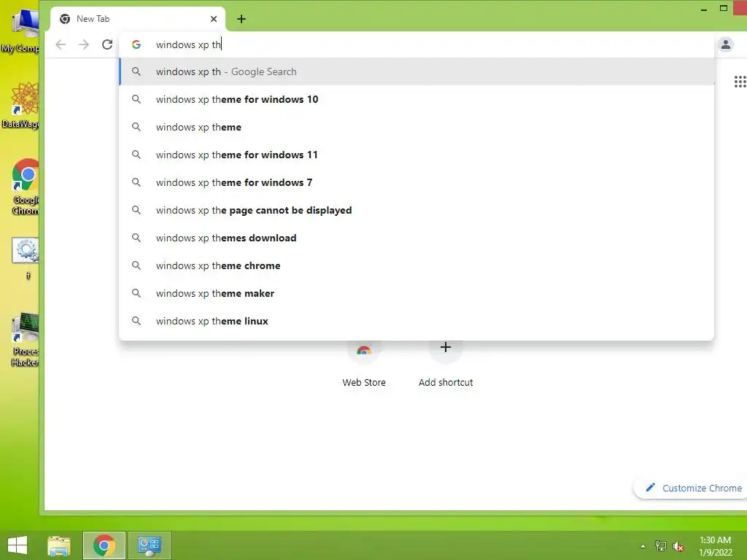
Task: Click the Chrome taskbar button
Action: (x=104, y=545)
